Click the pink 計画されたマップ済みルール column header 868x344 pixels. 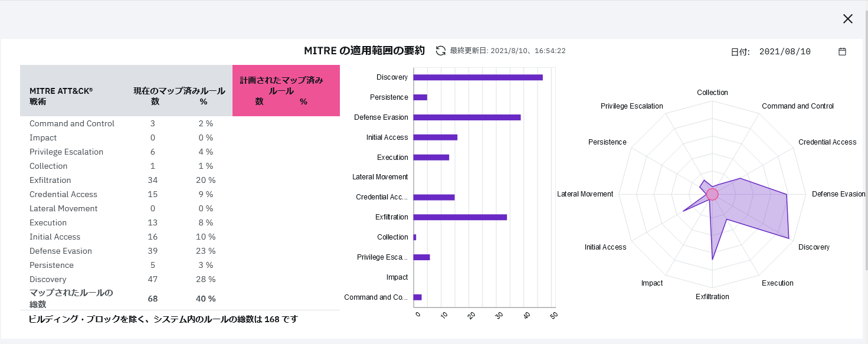[286, 90]
